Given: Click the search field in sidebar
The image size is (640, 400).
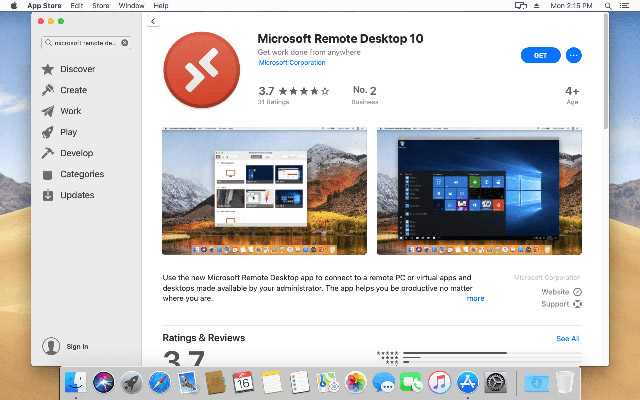Looking at the screenshot, I should pos(86,42).
